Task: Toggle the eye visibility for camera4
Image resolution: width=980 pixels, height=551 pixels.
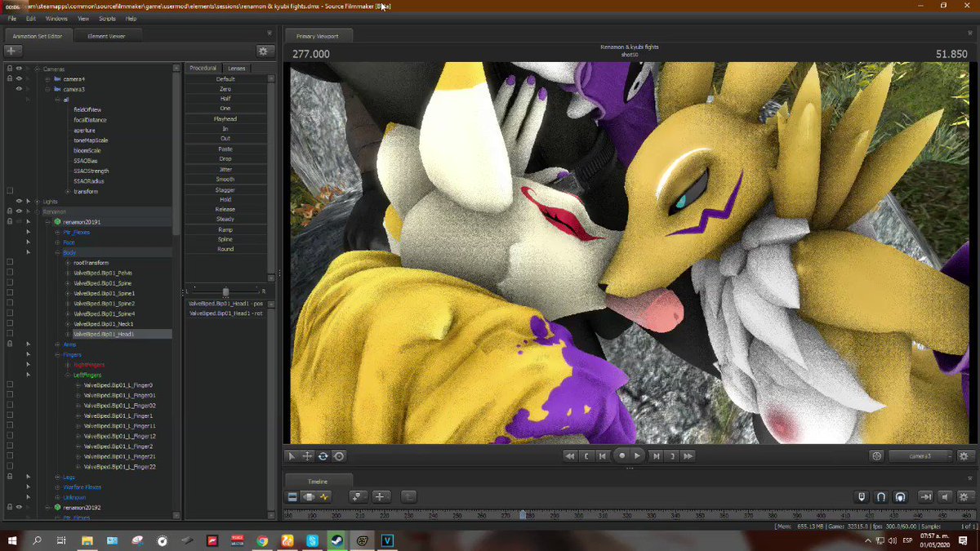Action: 19,79
